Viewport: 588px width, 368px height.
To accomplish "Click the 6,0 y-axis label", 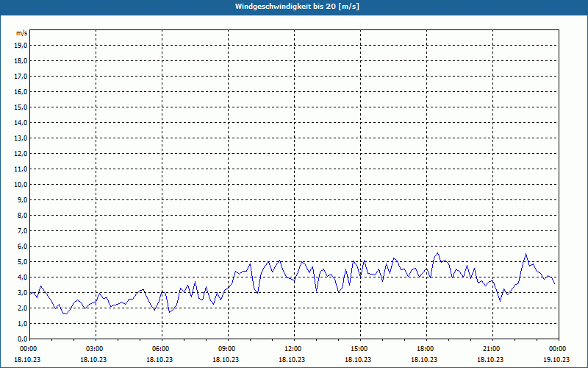I will click(x=22, y=246).
